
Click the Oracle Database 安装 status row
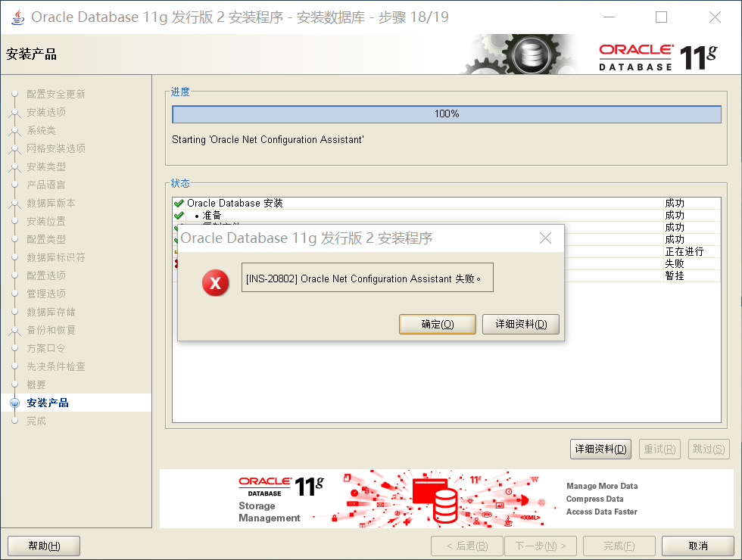(447, 204)
